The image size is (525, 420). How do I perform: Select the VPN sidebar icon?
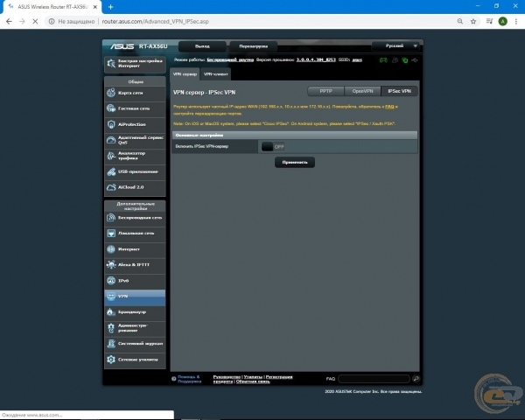coord(111,296)
